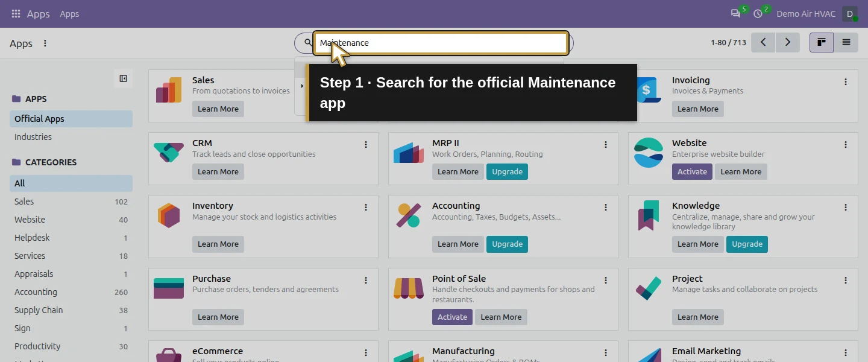Open the user avatar menu
868x362 pixels.
pyautogui.click(x=849, y=13)
